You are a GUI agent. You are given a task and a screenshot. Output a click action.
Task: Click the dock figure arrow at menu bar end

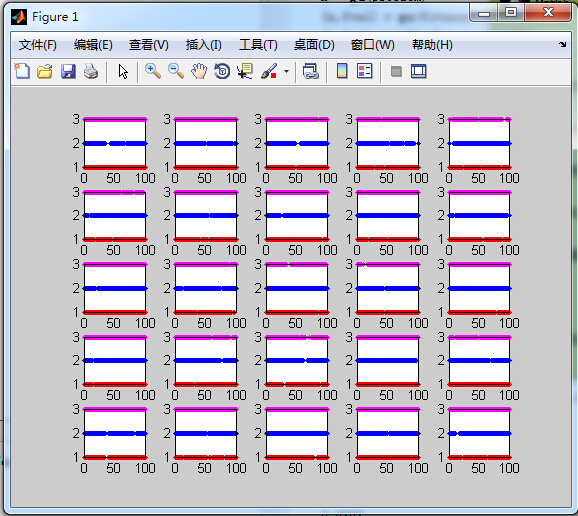(x=563, y=45)
